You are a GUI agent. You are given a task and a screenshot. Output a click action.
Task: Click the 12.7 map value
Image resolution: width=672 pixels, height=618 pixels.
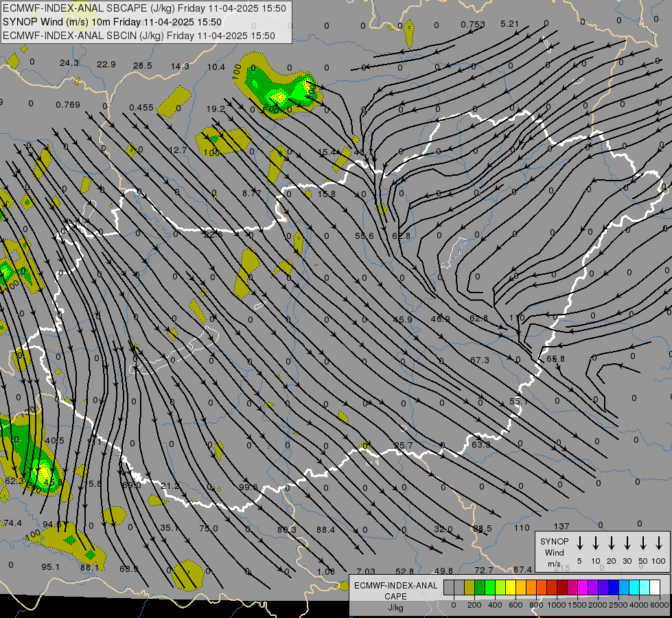[x=177, y=150]
